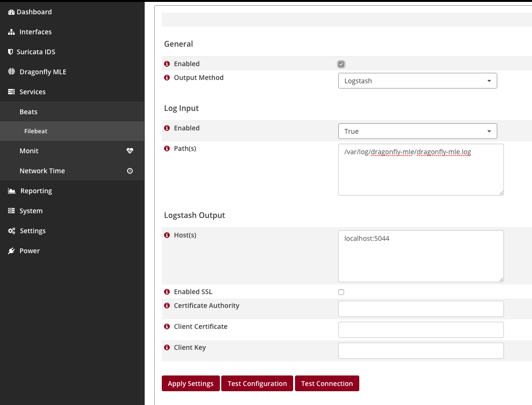Viewport: 532px width, 405px height.
Task: Show help info for Output Method
Action: tap(167, 78)
